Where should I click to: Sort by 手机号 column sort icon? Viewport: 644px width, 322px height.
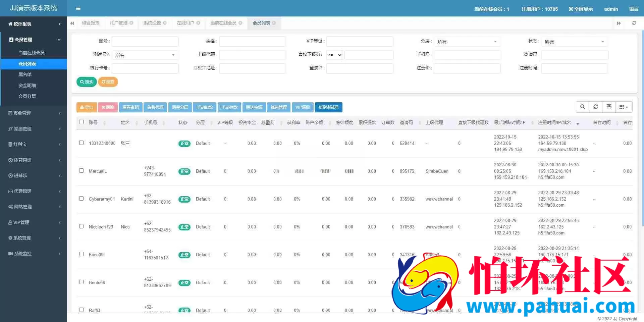(164, 123)
